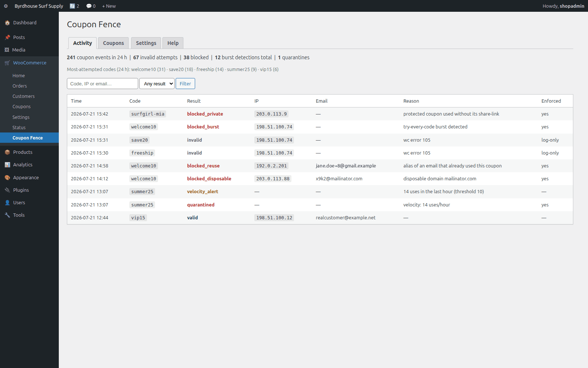Screen dimensions: 588x368
Task: Click the Tools wrench icon
Action: click(7, 215)
